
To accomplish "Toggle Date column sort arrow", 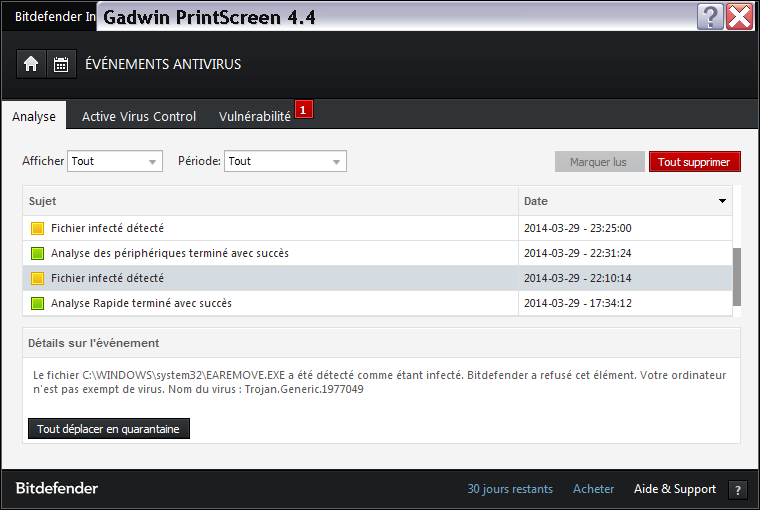I will (722, 201).
